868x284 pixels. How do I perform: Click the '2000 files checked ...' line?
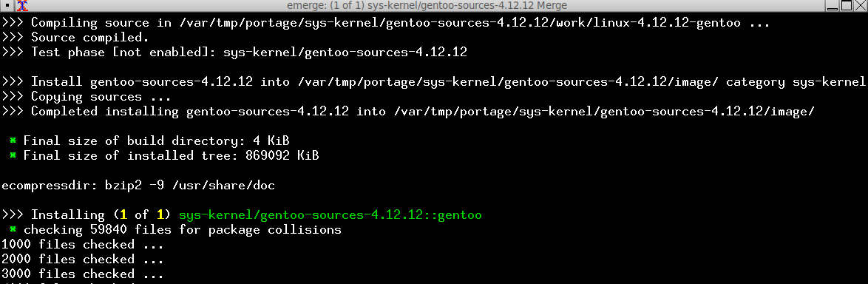pyautogui.click(x=83, y=259)
